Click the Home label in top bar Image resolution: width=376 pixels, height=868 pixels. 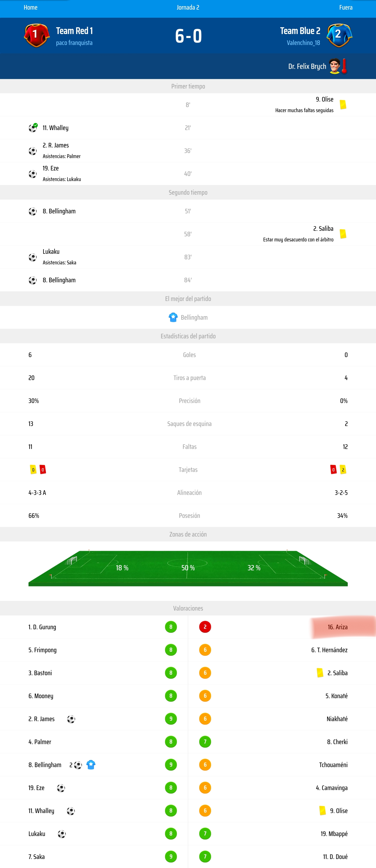pos(30,7)
